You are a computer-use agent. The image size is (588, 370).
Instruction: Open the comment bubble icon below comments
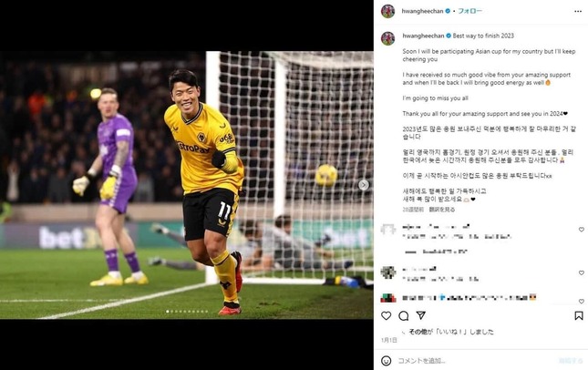[x=404, y=315]
